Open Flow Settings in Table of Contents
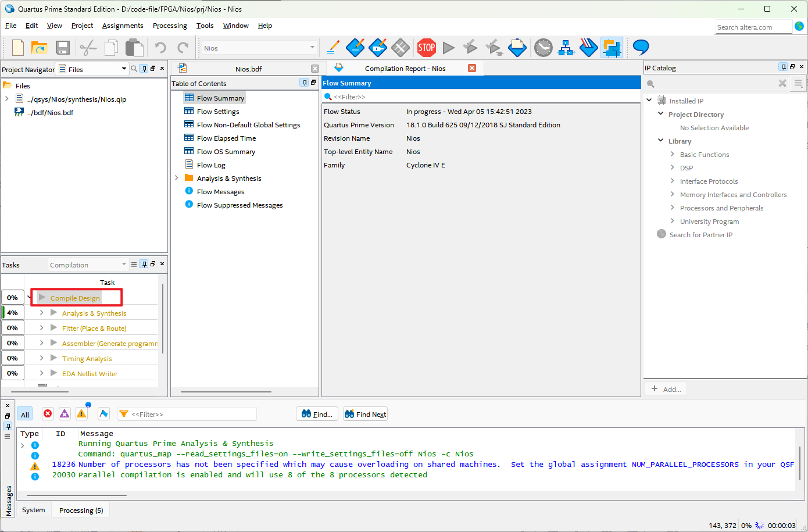Screen dimensions: 808x532 click(x=218, y=112)
